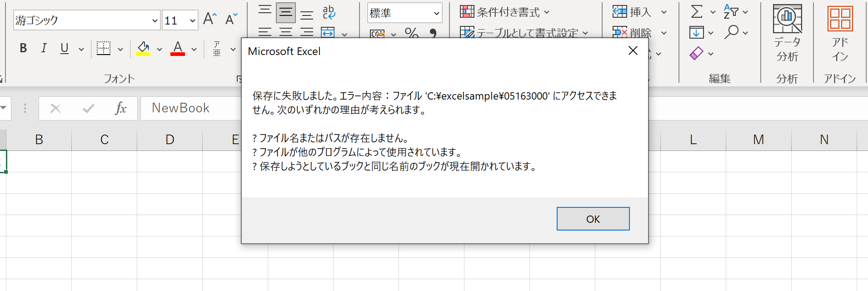Open fill color dropdown arrow

tap(160, 49)
